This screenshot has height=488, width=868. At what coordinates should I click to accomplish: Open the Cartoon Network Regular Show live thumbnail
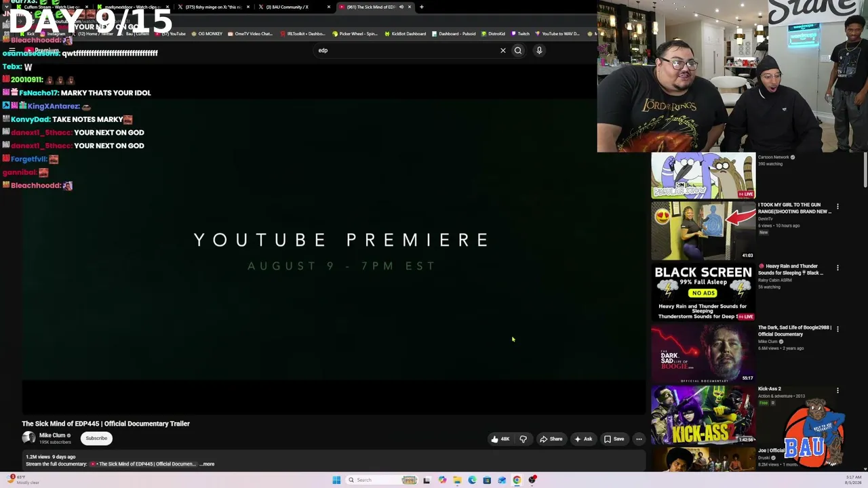pyautogui.click(x=703, y=176)
